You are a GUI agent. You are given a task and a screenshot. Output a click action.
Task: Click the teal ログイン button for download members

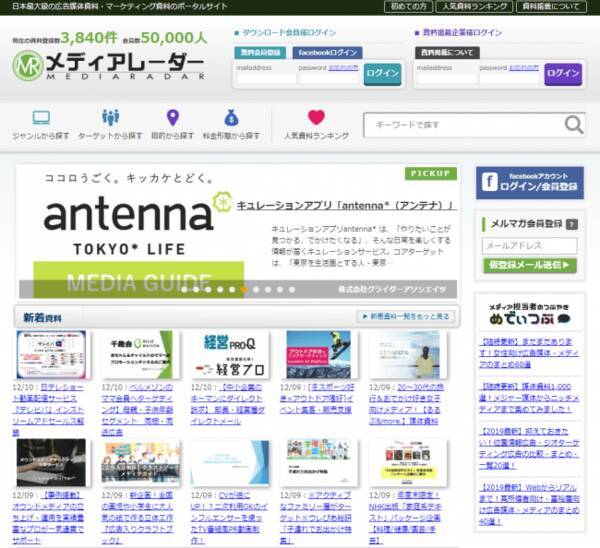coord(382,73)
